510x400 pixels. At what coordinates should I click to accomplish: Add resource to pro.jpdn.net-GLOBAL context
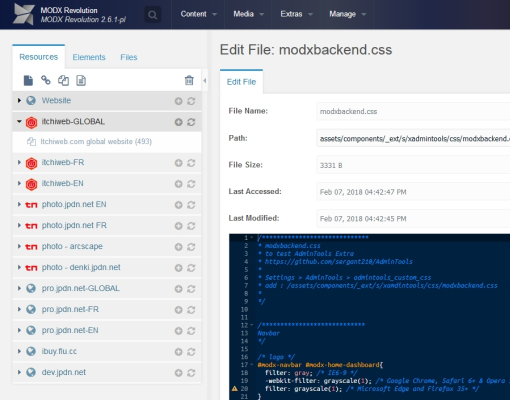[x=179, y=289]
